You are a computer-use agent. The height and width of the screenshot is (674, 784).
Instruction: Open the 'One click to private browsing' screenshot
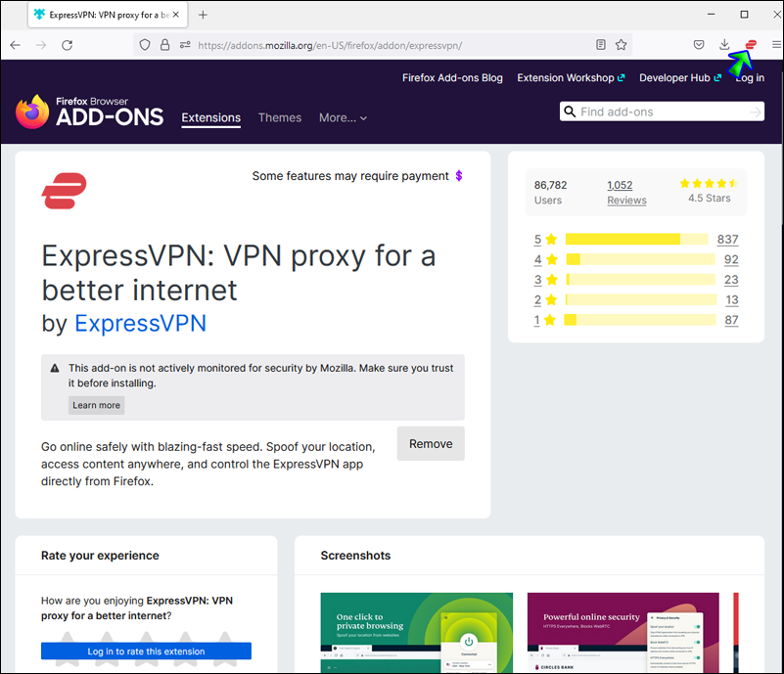click(x=417, y=633)
